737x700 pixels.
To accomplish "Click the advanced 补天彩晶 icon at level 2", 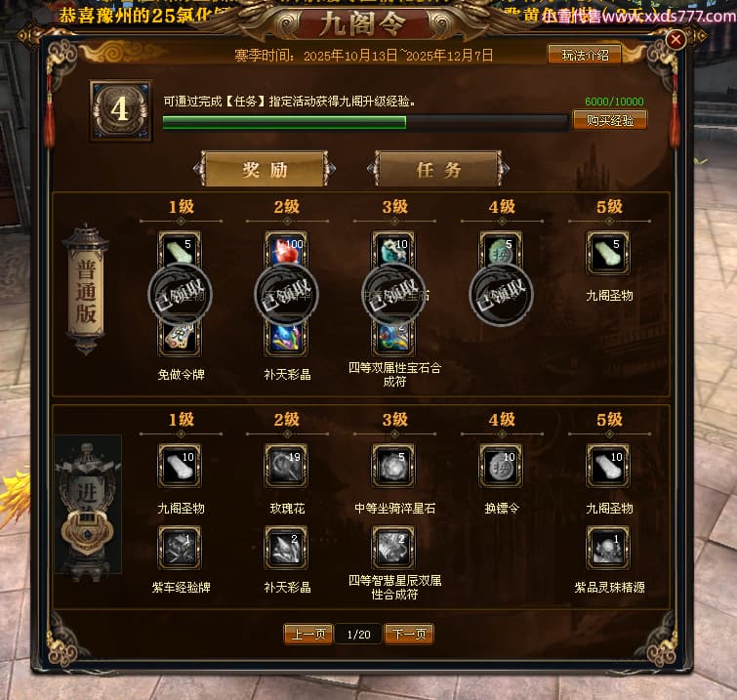I will tap(286, 548).
